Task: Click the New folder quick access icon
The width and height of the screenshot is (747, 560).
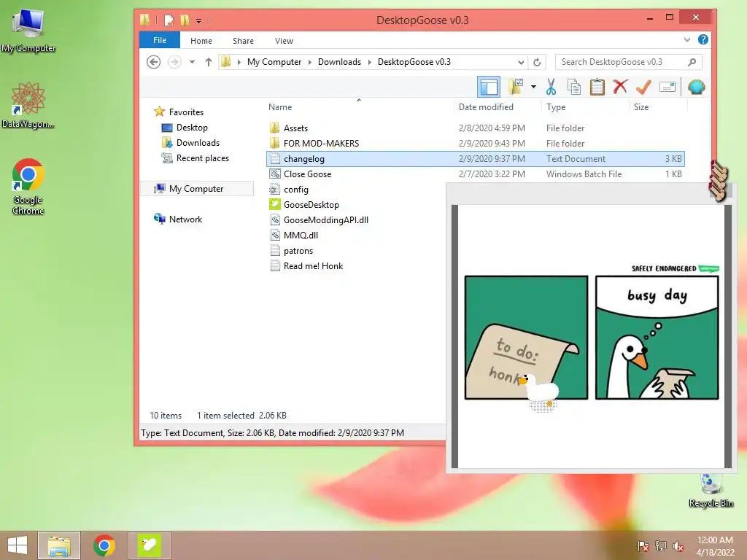Action: 185,20
